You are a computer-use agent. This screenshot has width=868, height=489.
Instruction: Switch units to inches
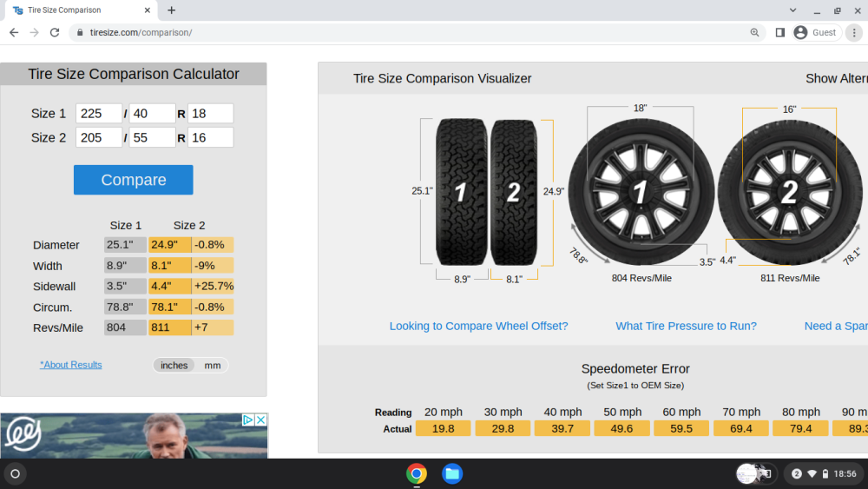[174, 366]
